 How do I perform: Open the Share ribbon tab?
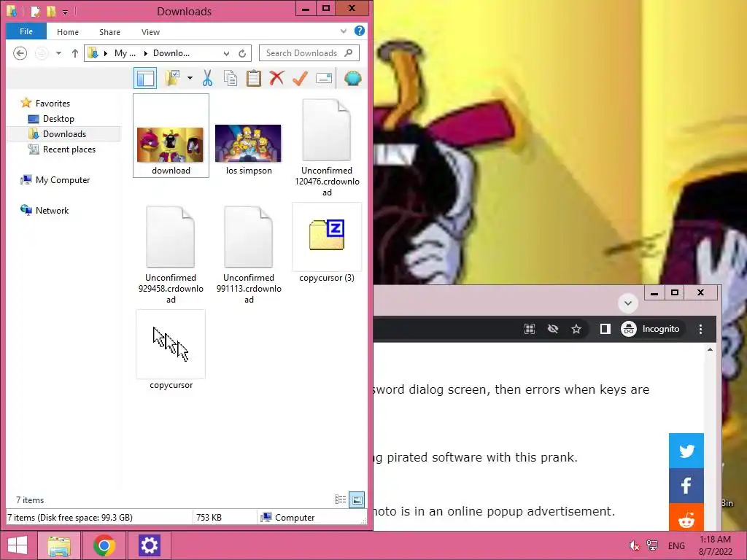tap(109, 32)
